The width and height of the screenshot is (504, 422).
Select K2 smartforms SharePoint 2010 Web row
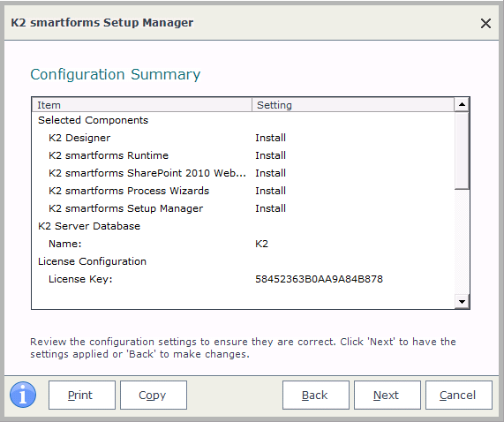[244, 173]
